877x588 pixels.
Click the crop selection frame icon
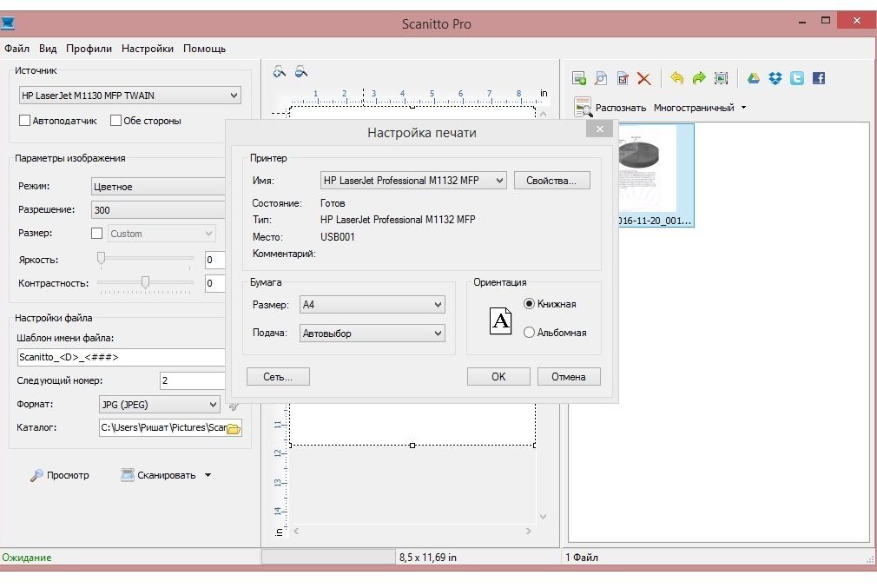tap(722, 78)
